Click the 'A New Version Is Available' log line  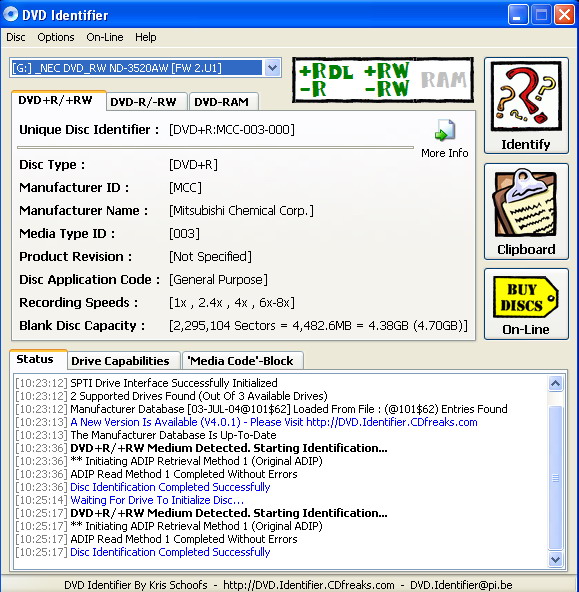tap(274, 422)
